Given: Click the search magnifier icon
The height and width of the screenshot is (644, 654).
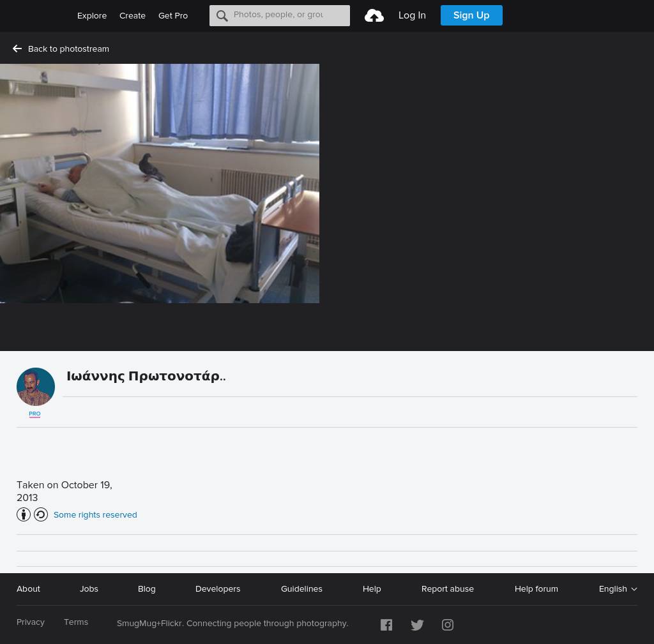Looking at the screenshot, I should (222, 16).
